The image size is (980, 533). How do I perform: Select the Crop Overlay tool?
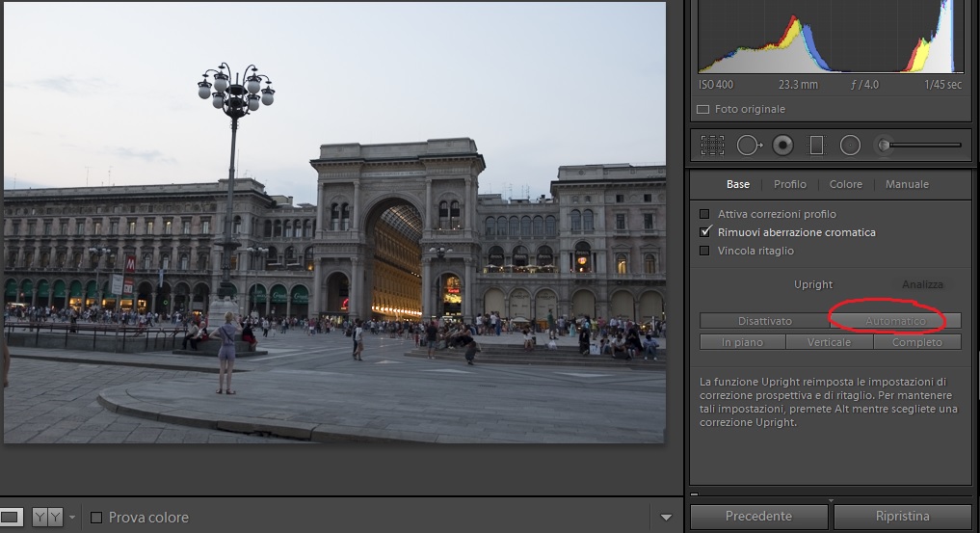712,146
